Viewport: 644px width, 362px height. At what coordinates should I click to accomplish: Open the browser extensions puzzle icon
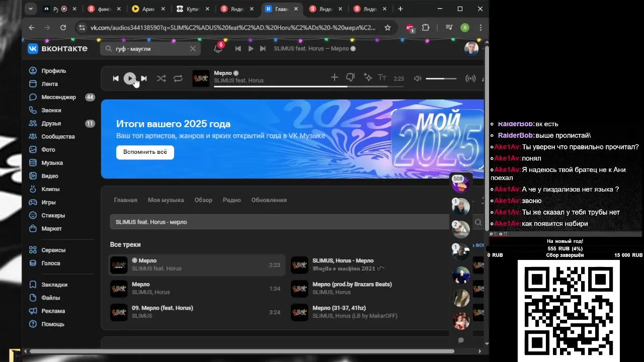coord(426,28)
